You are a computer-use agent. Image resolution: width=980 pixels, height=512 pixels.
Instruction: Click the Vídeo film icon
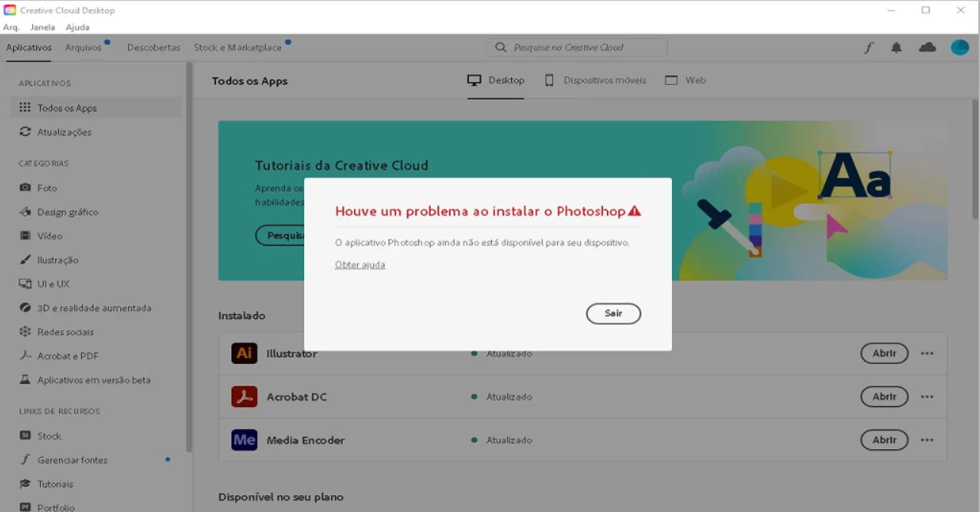pos(25,236)
